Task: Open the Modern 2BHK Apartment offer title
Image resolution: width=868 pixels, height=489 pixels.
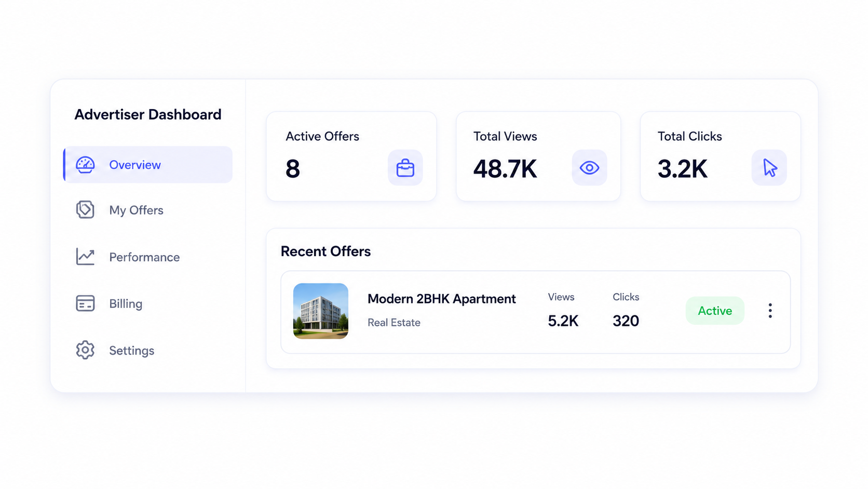Action: (442, 299)
